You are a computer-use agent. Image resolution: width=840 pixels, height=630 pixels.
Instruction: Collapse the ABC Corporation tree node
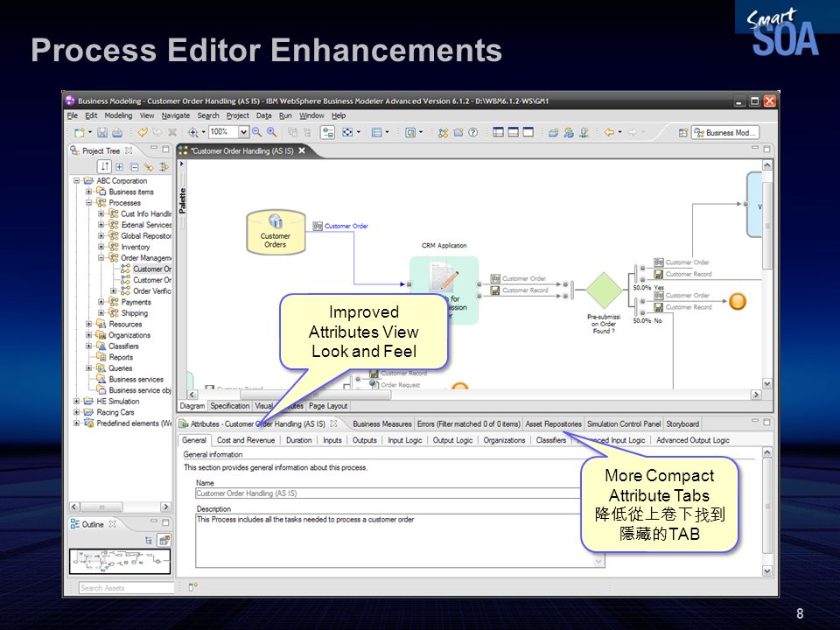pos(77,181)
